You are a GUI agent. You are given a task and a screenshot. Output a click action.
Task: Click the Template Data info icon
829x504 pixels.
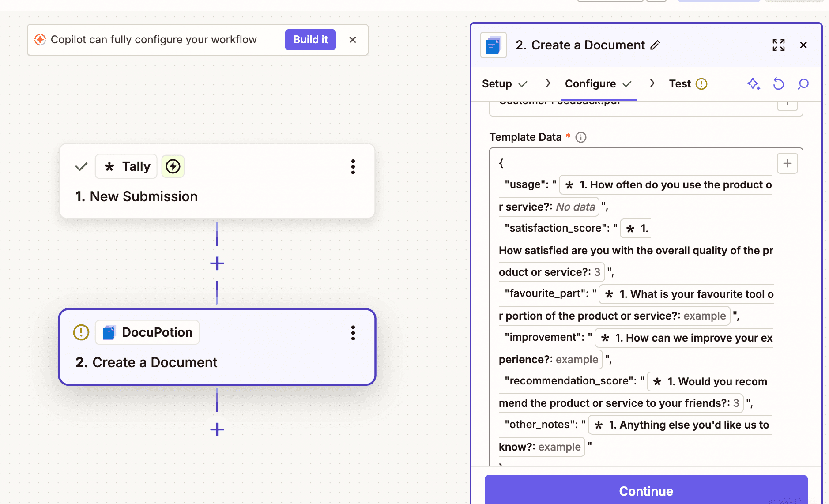(x=581, y=137)
